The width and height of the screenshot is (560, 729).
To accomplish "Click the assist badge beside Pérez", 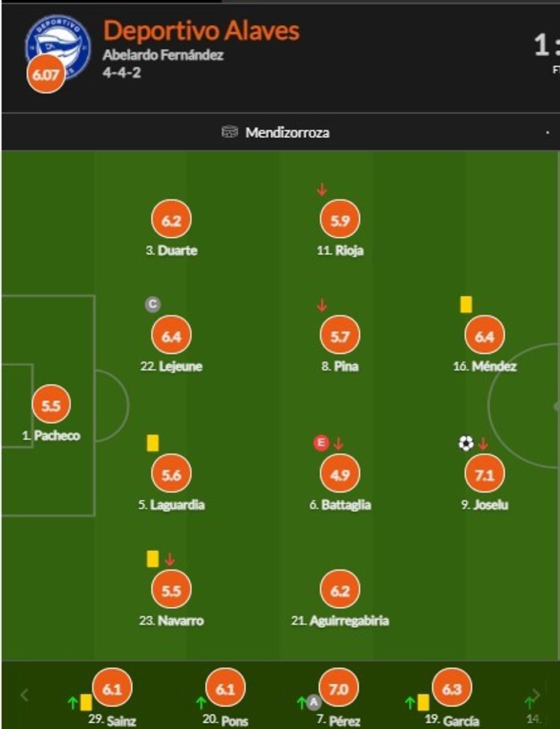I will coord(313,702).
